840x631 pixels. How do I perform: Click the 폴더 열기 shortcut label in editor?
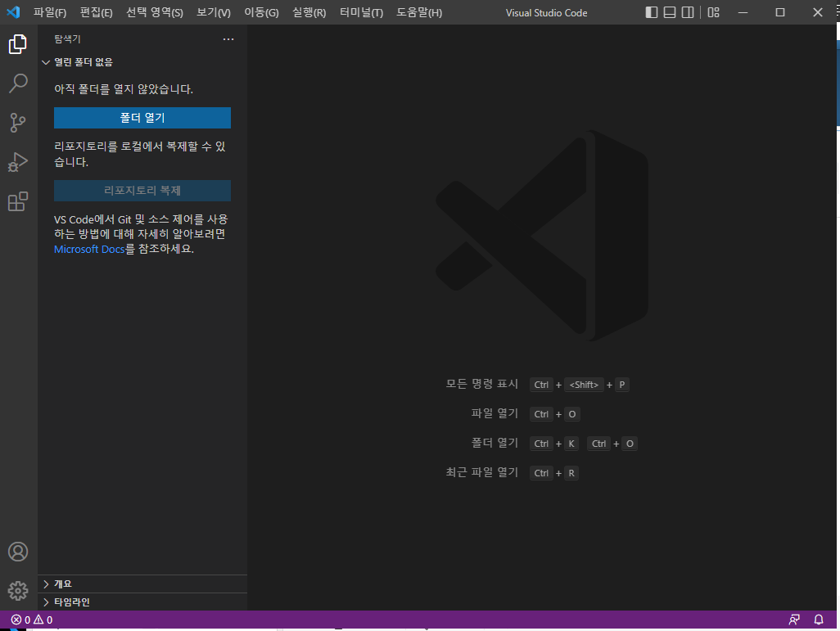point(495,443)
